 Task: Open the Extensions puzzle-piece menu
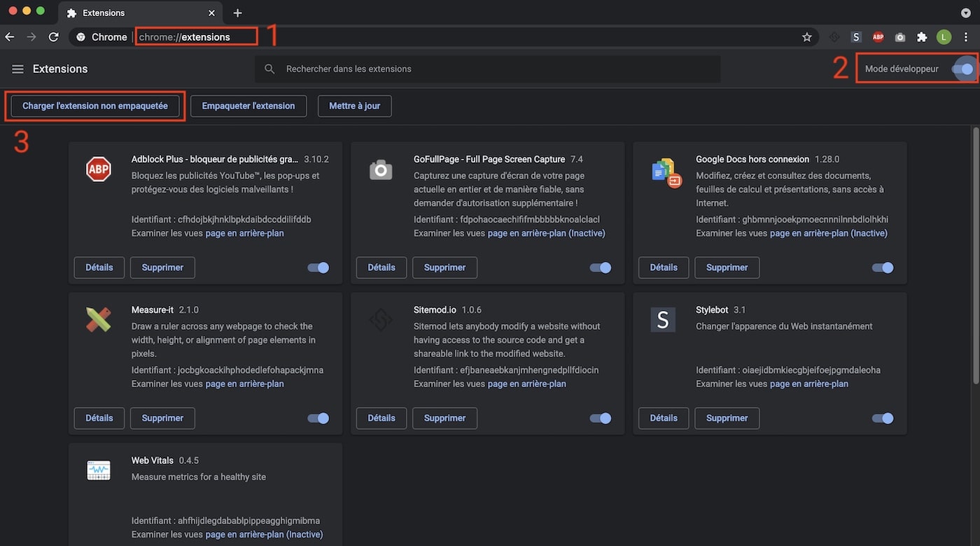coord(922,37)
